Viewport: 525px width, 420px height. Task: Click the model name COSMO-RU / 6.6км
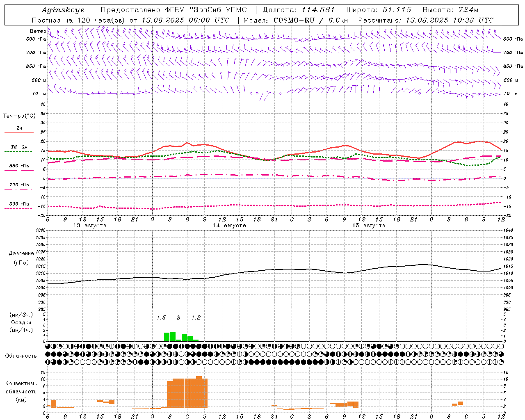(x=310, y=20)
